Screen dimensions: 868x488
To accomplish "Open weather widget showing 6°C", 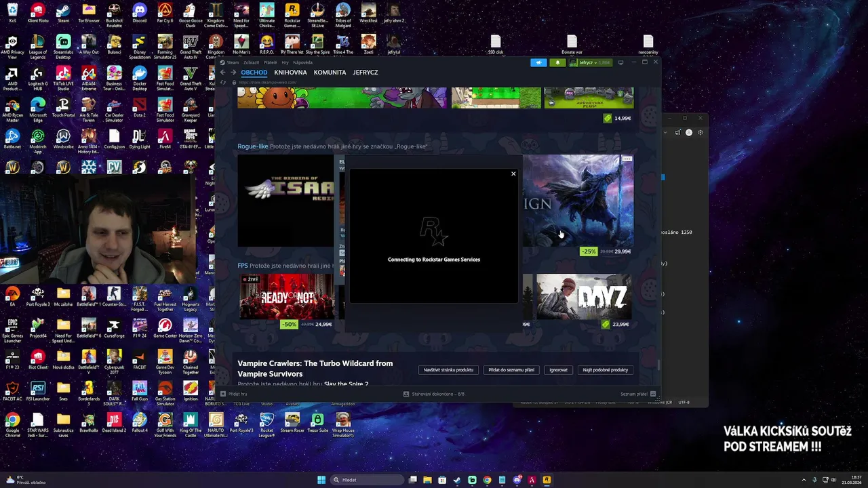I will (x=26, y=480).
